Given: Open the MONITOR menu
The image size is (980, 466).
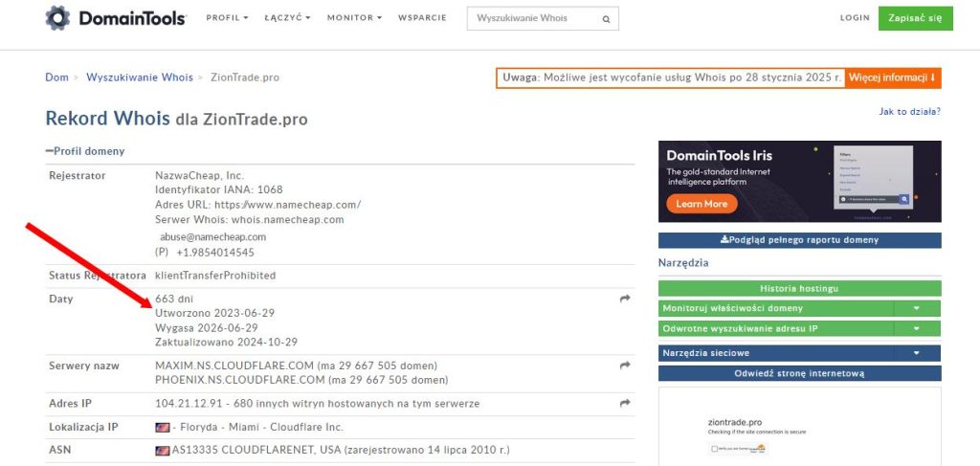Looking at the screenshot, I should coord(354,18).
